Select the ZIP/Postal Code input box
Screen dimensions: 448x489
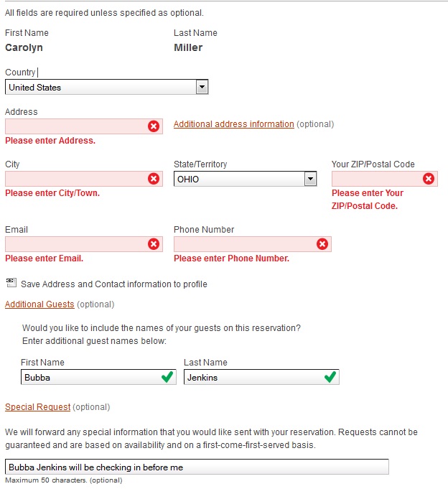[376, 179]
